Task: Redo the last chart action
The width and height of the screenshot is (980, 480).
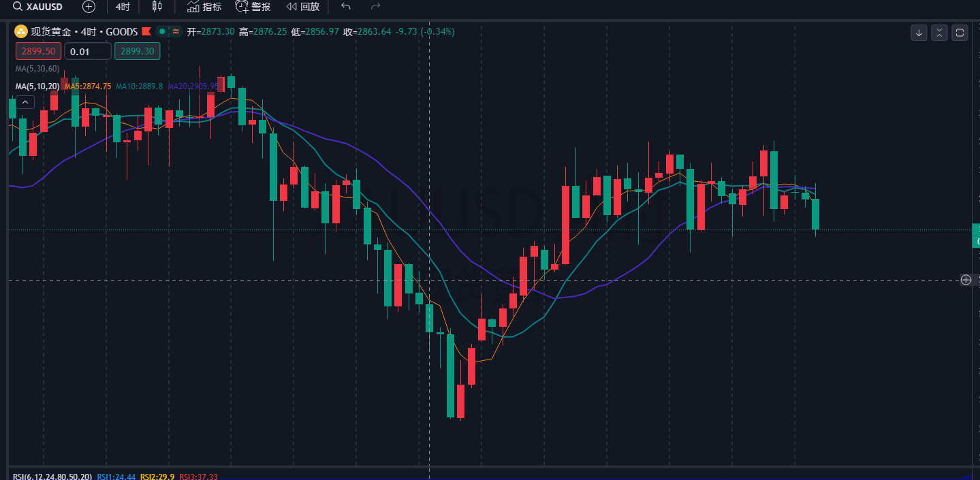Action: 375,7
